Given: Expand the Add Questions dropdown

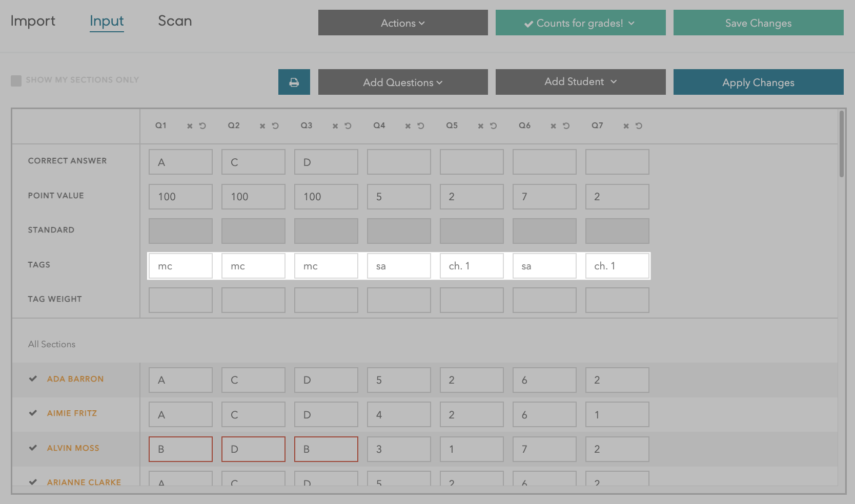Looking at the screenshot, I should [x=403, y=82].
